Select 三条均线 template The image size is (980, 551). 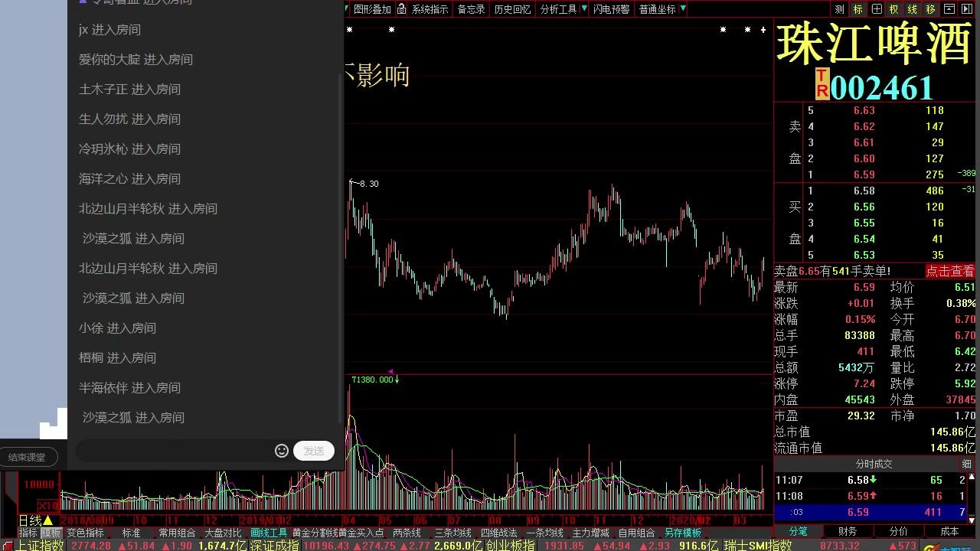pos(452,533)
